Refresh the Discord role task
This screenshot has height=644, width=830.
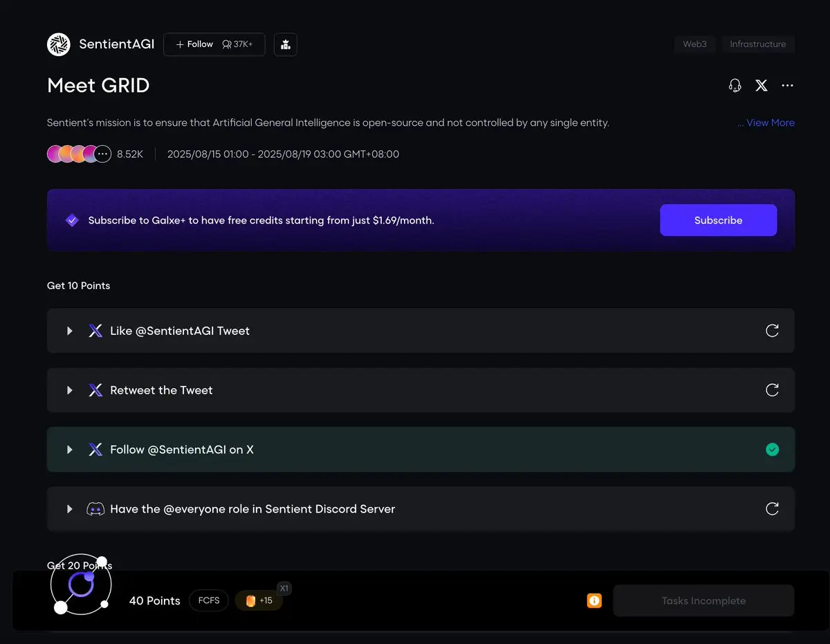click(x=773, y=509)
